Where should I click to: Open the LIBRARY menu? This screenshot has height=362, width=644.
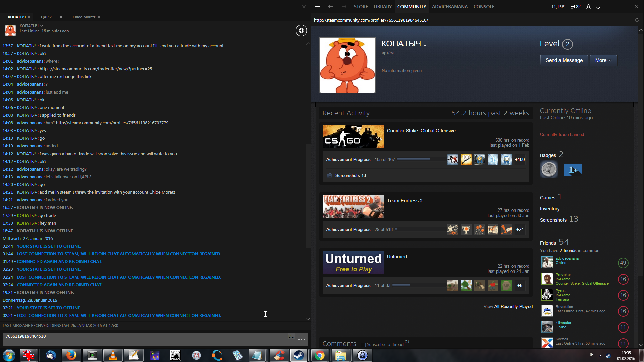pos(382,7)
